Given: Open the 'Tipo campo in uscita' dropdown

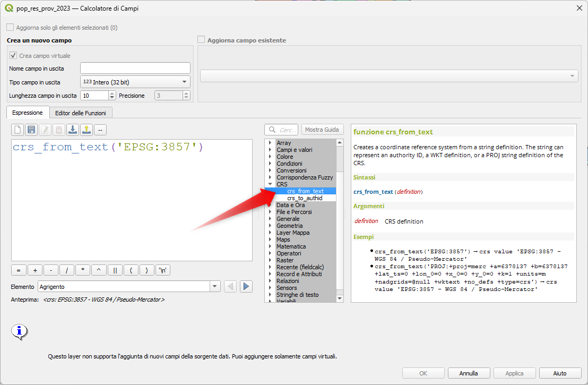Looking at the screenshot, I should [135, 82].
